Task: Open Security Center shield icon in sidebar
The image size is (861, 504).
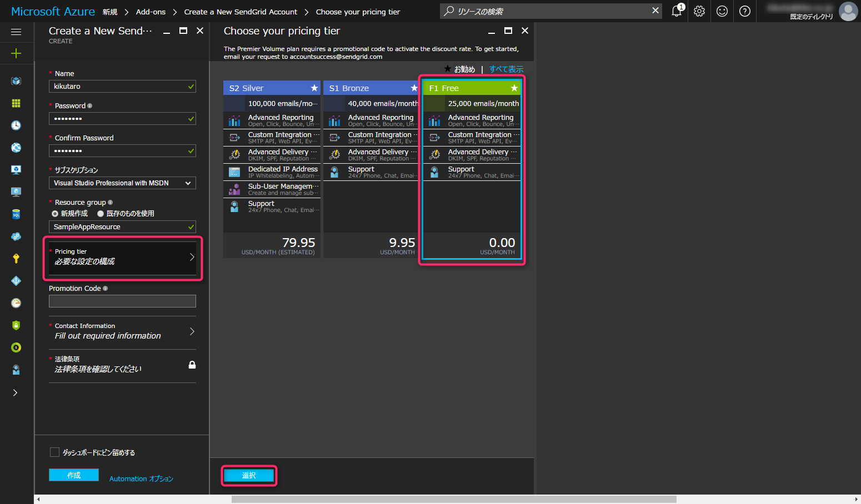Action: click(x=16, y=325)
